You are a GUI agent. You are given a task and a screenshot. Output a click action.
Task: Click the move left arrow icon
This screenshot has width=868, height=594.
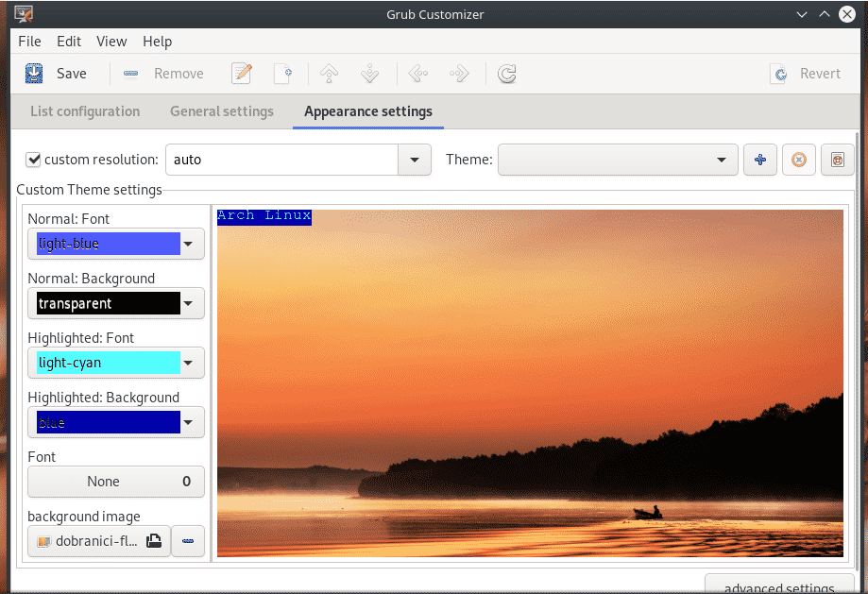point(418,74)
